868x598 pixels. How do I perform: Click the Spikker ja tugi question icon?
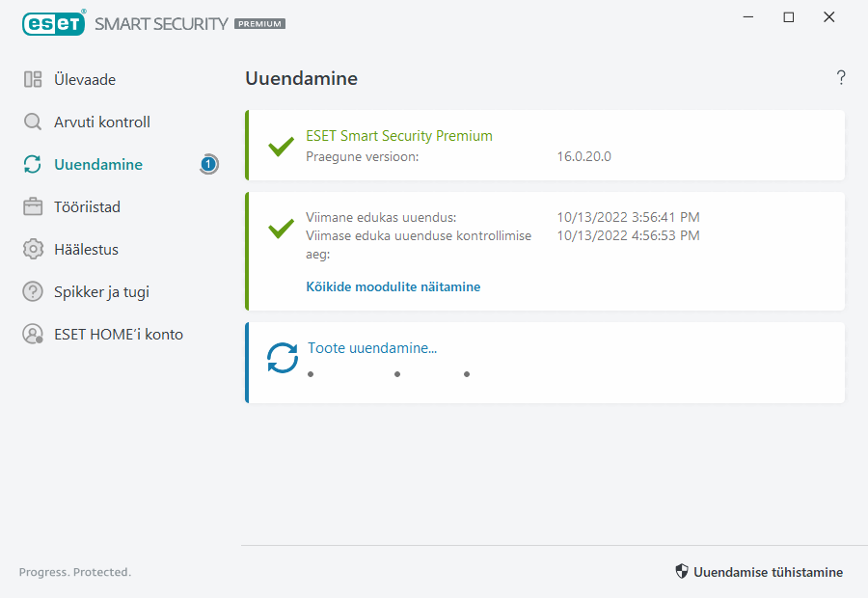click(x=33, y=291)
